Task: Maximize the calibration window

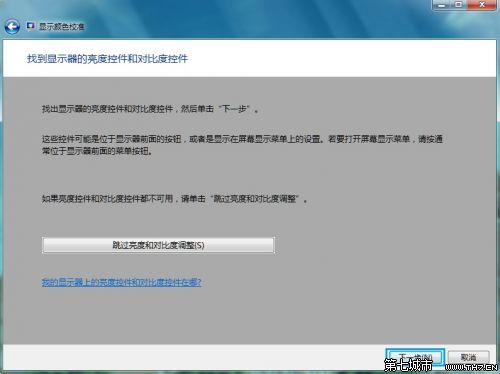Action: (x=459, y=5)
